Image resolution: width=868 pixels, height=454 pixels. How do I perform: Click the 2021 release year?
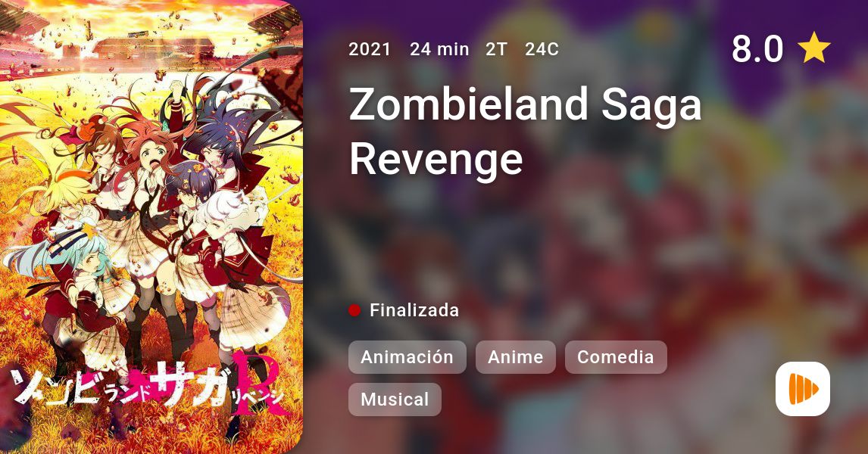(370, 49)
